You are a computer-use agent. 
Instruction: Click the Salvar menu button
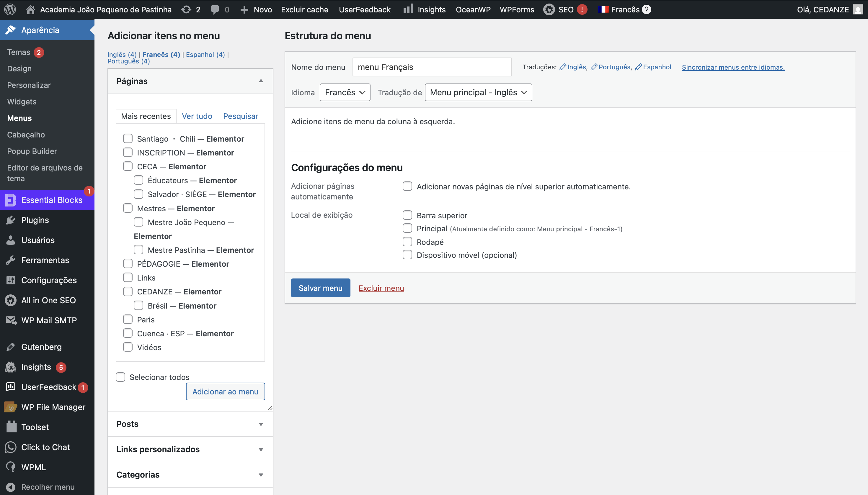tap(320, 288)
